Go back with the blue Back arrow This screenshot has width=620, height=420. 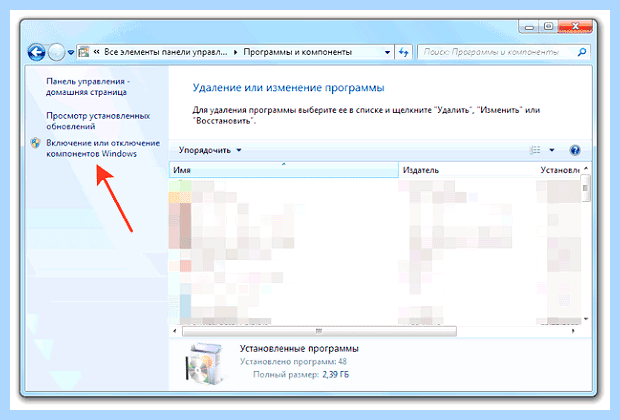(x=36, y=52)
